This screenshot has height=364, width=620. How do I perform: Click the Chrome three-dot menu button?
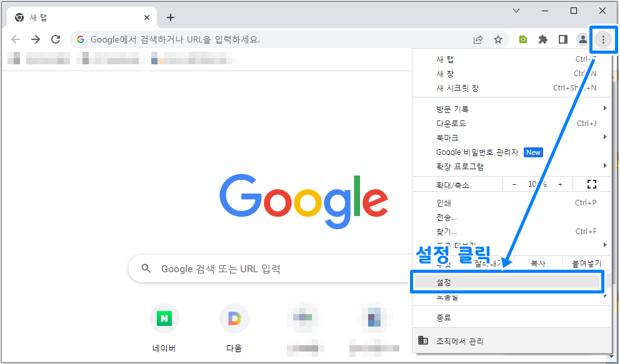click(603, 39)
